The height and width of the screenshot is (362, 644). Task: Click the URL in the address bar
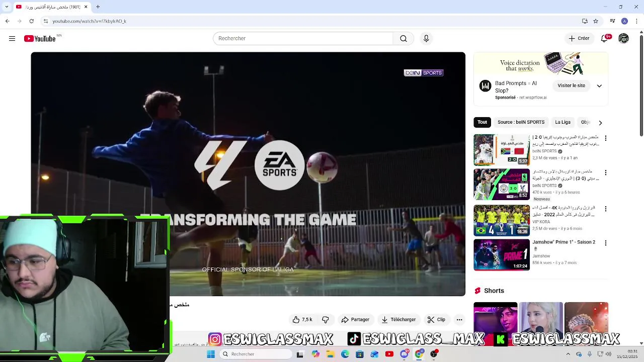coord(90,21)
